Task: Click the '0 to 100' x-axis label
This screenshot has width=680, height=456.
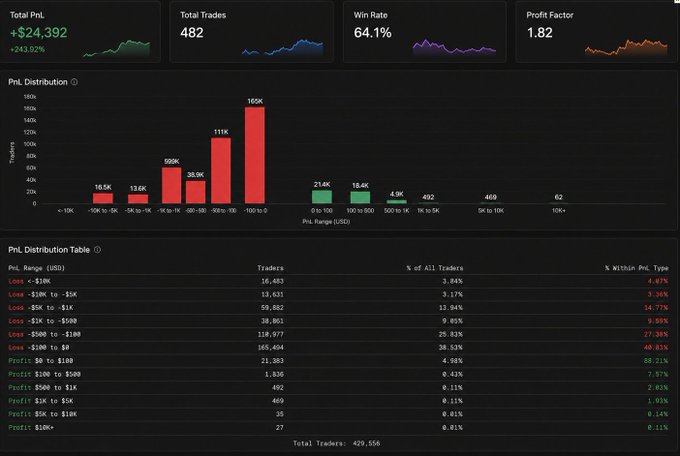Action: tap(322, 210)
